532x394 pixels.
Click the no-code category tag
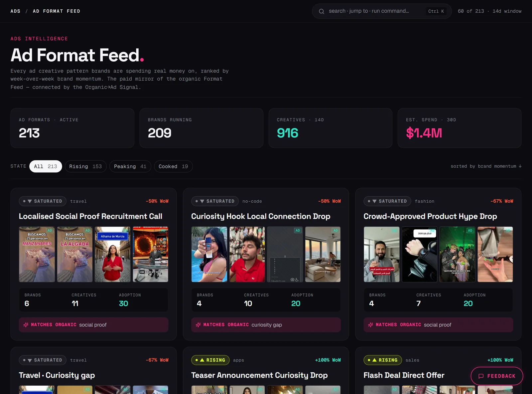click(x=252, y=201)
